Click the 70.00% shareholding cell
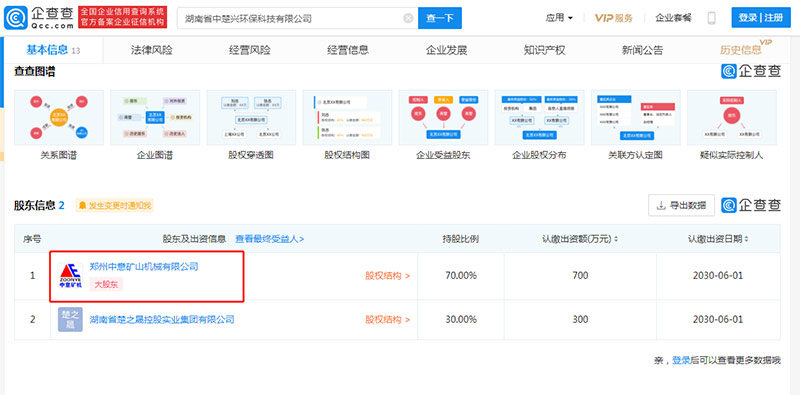 point(461,276)
